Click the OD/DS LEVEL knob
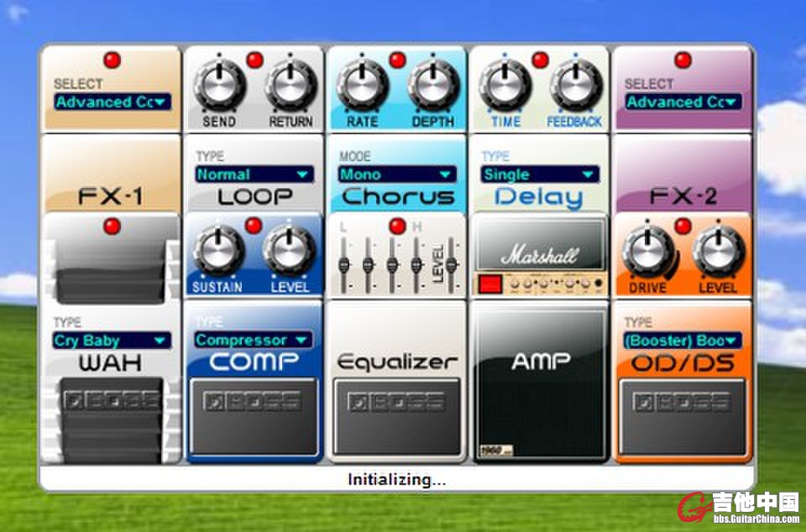The width and height of the screenshot is (806, 532). 718,251
